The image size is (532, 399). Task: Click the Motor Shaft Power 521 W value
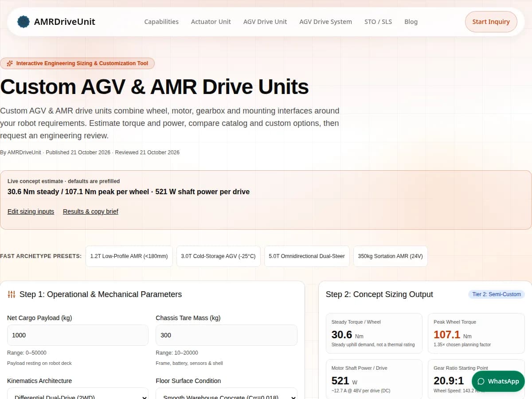coord(340,380)
